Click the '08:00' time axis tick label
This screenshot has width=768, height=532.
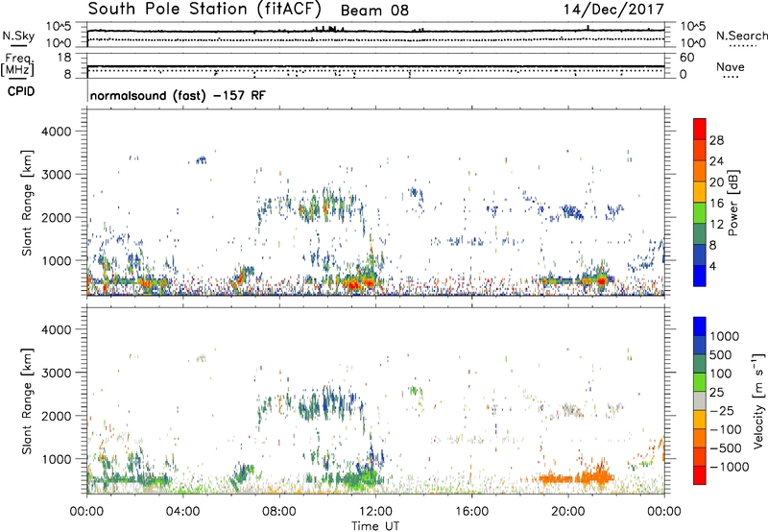pos(279,512)
